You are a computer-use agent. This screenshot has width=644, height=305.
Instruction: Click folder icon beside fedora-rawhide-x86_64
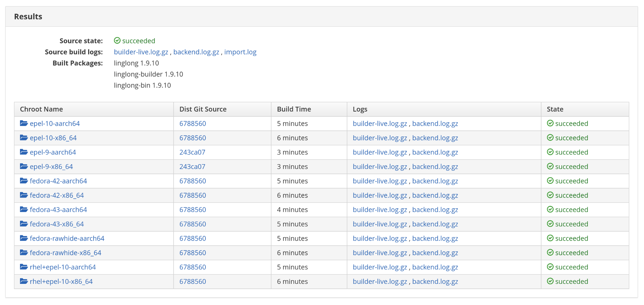click(24, 253)
